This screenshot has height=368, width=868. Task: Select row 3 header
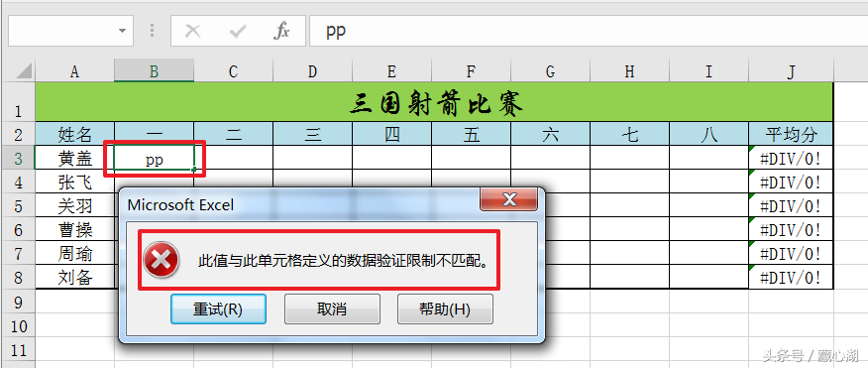click(x=18, y=158)
